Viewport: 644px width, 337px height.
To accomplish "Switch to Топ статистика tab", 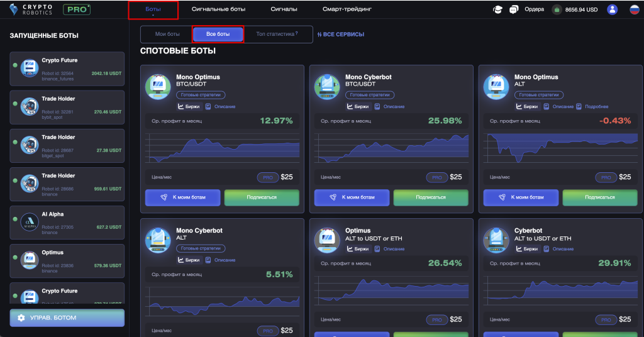I will [277, 34].
